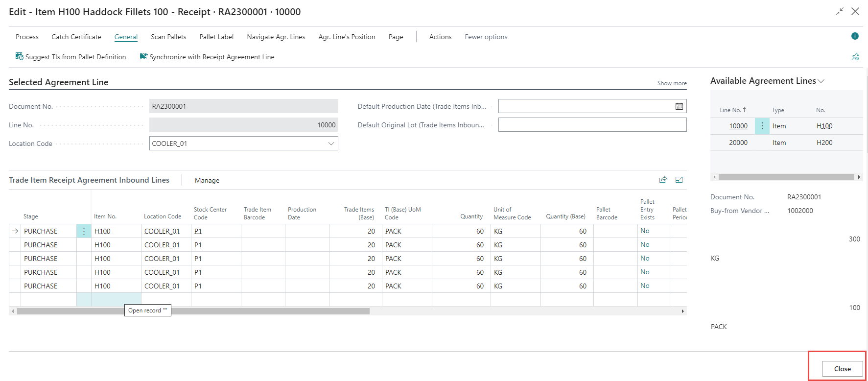Click the info icon in top right
The width and height of the screenshot is (868, 381).
(x=855, y=36)
